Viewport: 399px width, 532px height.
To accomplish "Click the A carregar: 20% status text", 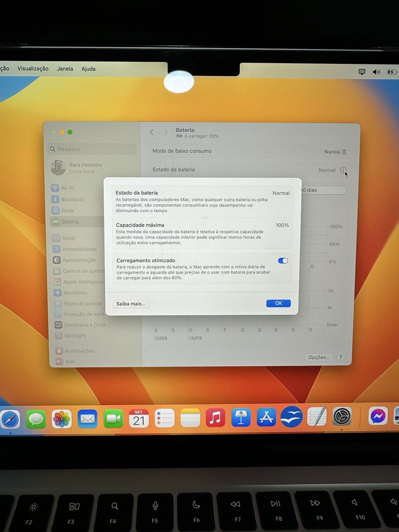I will [x=202, y=136].
